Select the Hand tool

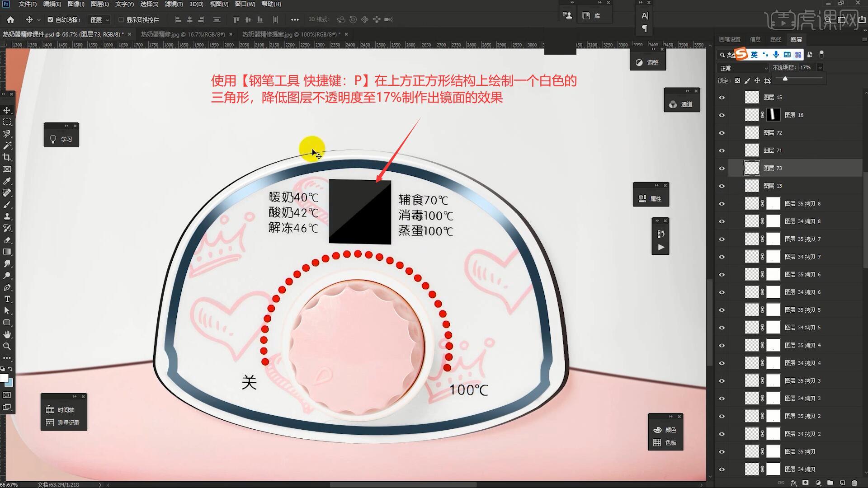point(7,334)
